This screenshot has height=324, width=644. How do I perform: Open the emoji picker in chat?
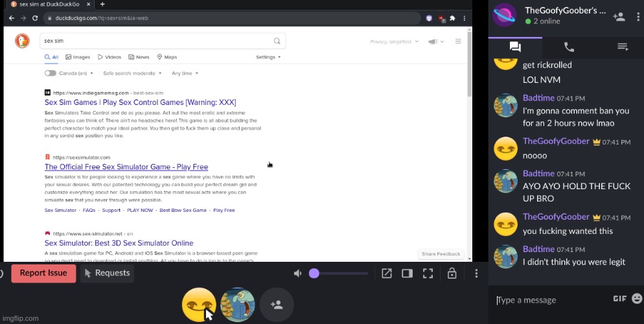pos(637,299)
